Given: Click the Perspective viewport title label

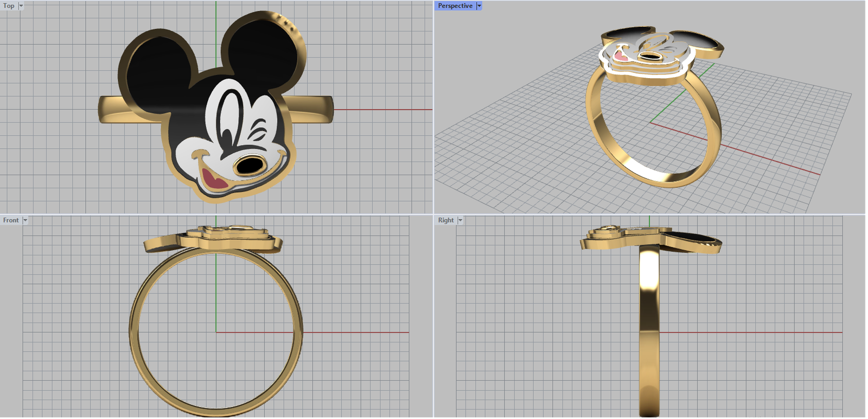Looking at the screenshot, I should [455, 6].
